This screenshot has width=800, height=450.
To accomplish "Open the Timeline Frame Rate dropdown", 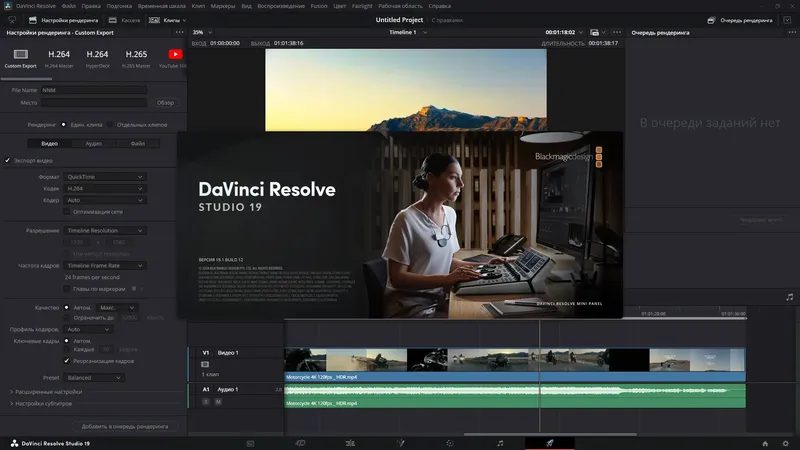I will pyautogui.click(x=105, y=265).
